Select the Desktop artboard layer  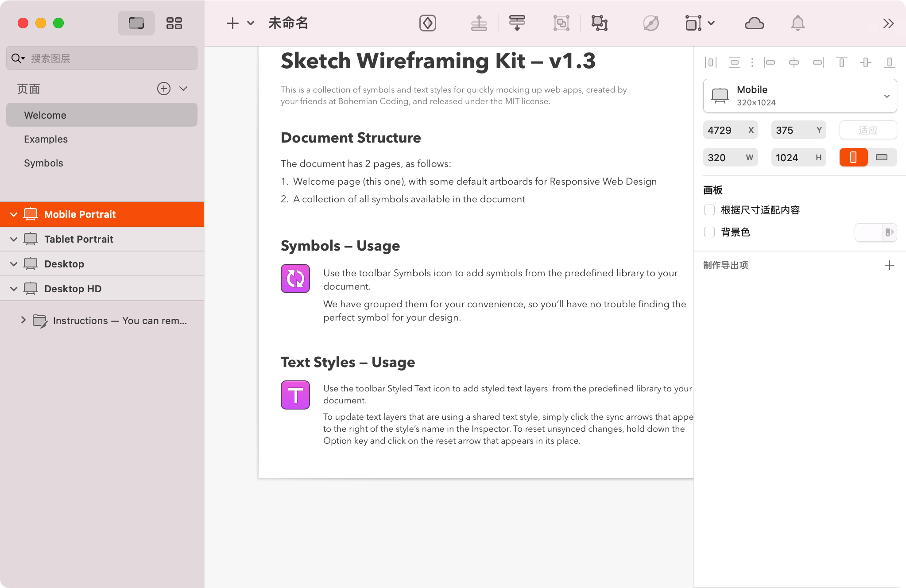click(x=102, y=264)
